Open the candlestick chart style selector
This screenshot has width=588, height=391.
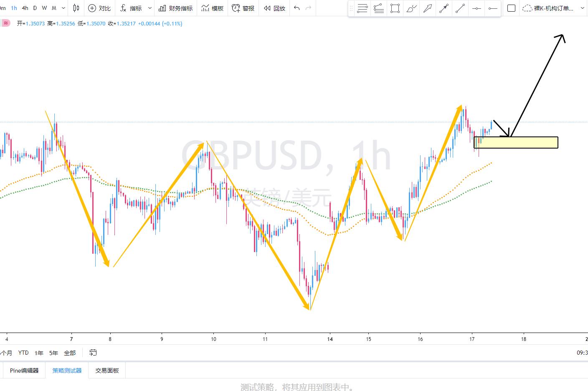coord(76,8)
